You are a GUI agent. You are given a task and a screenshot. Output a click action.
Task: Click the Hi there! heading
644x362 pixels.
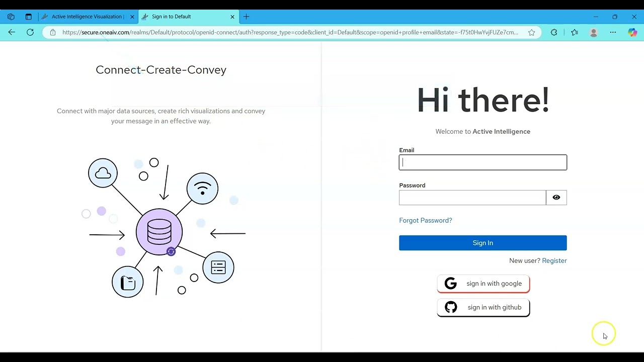pos(483,100)
